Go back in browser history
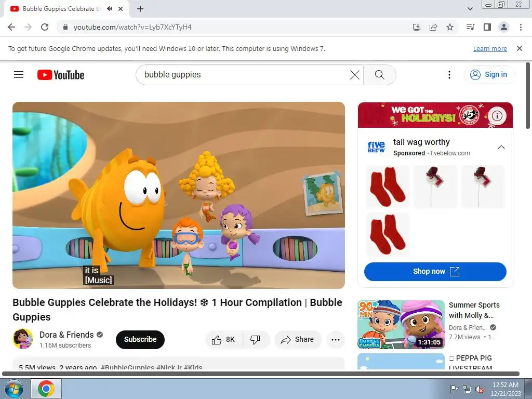Viewport: 532px width, 399px height. [11, 27]
